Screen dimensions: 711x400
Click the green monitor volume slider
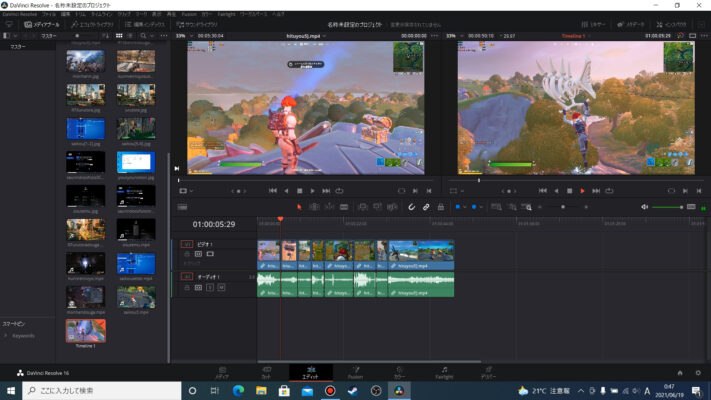coord(667,207)
